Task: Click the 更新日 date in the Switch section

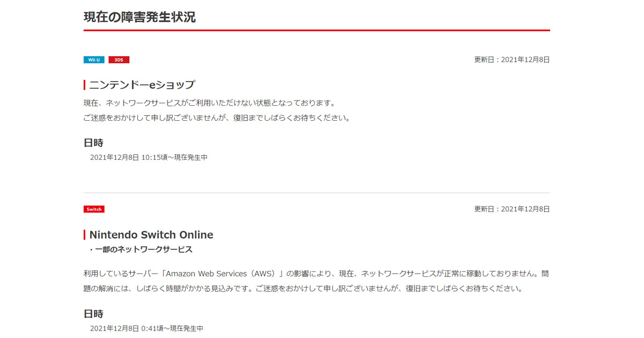Action: 511,209
